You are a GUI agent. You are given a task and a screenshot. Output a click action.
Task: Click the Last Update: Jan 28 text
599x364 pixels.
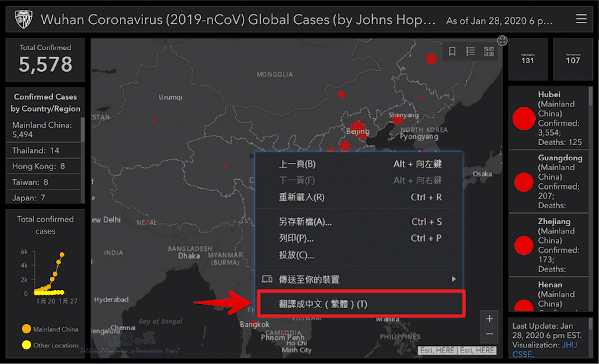[x=546, y=330]
